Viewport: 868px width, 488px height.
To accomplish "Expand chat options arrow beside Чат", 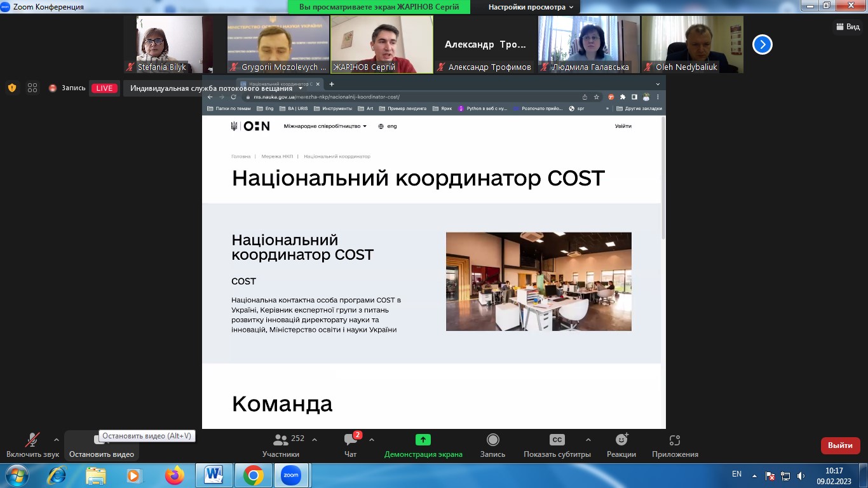I will 372,440.
